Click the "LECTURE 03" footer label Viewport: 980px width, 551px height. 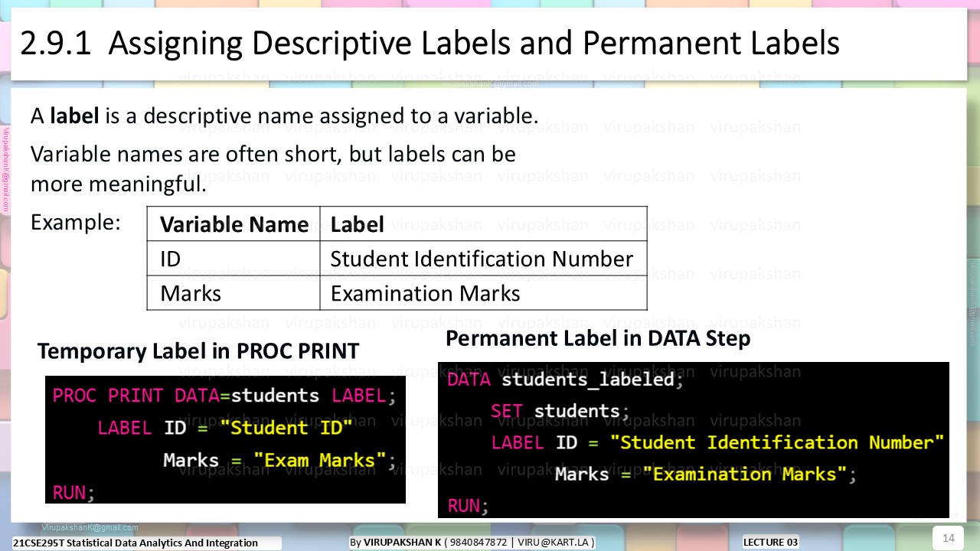click(770, 542)
